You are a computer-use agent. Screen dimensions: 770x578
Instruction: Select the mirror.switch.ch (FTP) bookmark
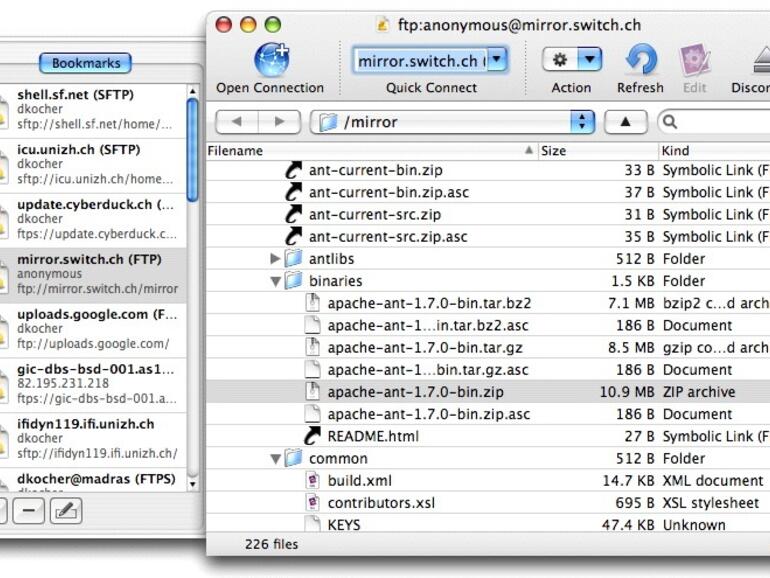(x=93, y=275)
